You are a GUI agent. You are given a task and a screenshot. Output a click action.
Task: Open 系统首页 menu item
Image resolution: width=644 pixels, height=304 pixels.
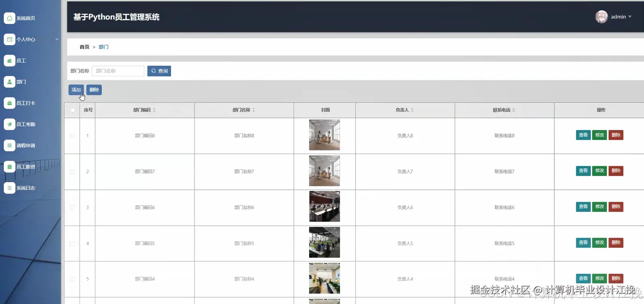point(26,18)
